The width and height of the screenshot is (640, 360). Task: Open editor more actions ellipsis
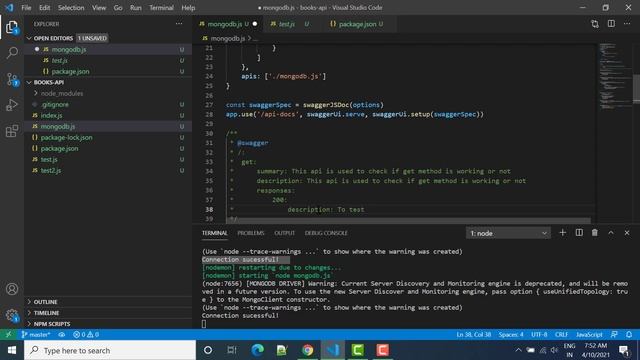[627, 24]
